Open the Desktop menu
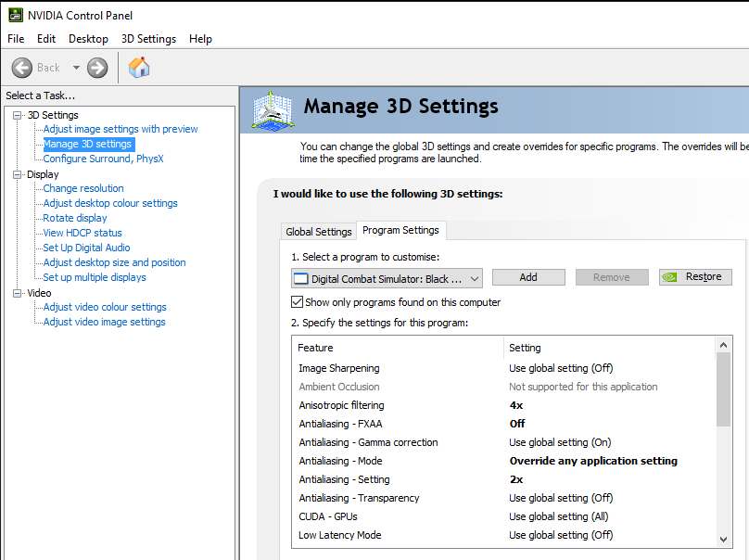Viewport: 749px width, 560px height. (88, 39)
